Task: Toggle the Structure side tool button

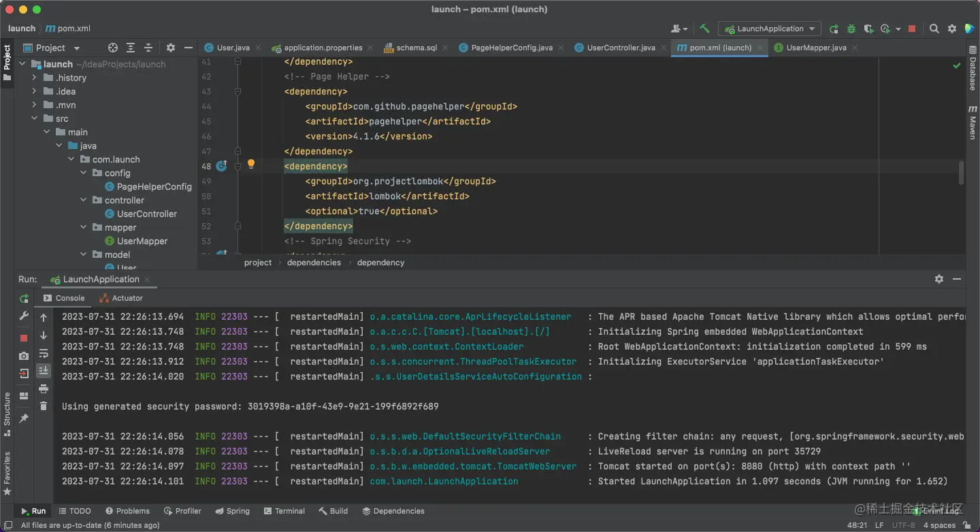Action: pyautogui.click(x=7, y=414)
